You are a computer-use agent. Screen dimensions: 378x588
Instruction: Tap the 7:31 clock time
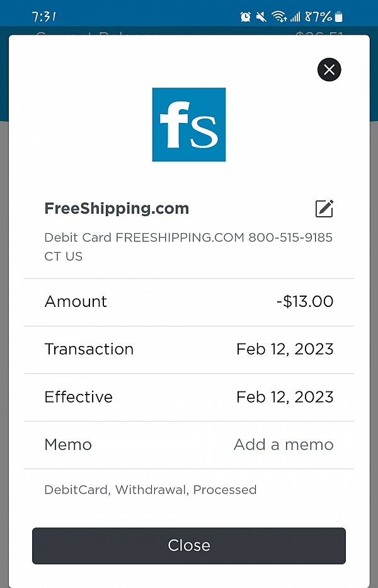click(x=44, y=16)
